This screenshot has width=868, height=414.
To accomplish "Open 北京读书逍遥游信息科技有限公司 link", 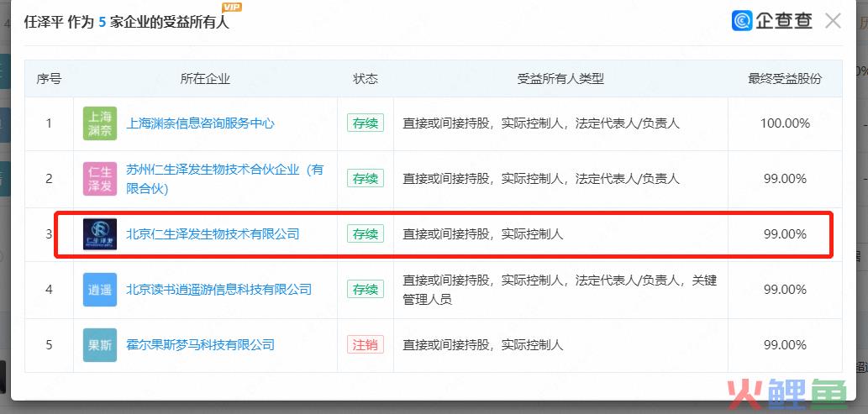I will [x=219, y=290].
